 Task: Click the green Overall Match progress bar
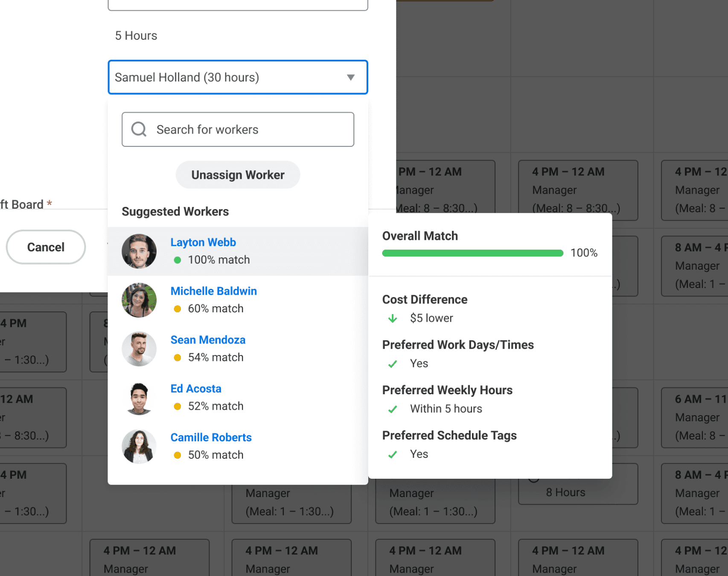click(x=473, y=253)
